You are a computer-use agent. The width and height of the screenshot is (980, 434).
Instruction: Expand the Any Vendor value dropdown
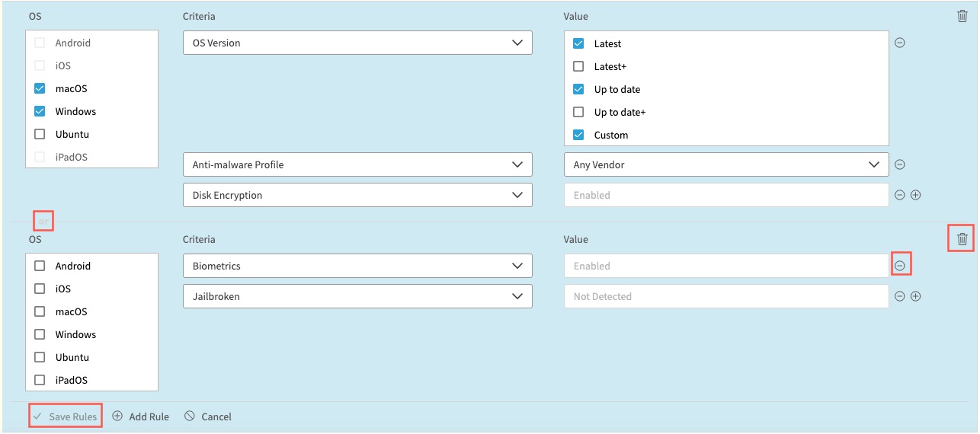[725, 164]
